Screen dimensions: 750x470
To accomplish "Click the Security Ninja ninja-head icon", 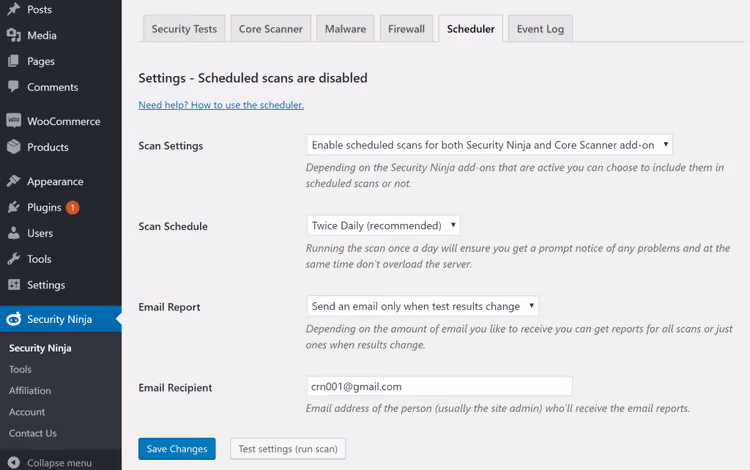I will [13, 319].
